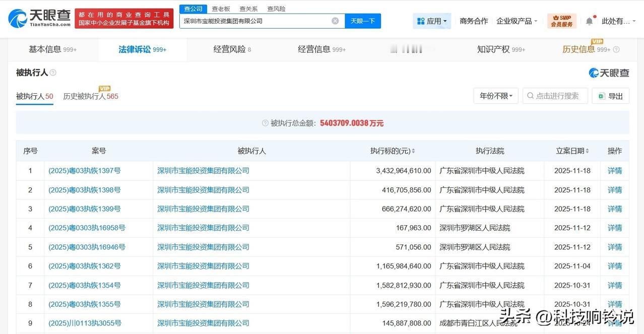Open the 查老板 search tab
The height and width of the screenshot is (334, 644).
coord(220,9)
